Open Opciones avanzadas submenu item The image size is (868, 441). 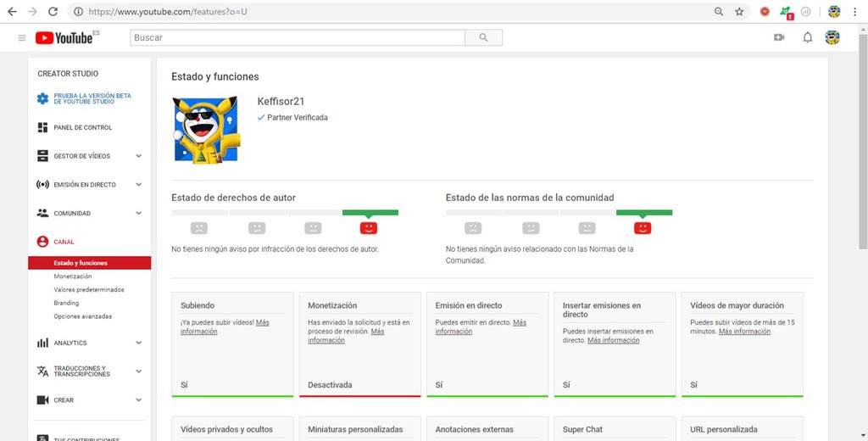coord(82,316)
